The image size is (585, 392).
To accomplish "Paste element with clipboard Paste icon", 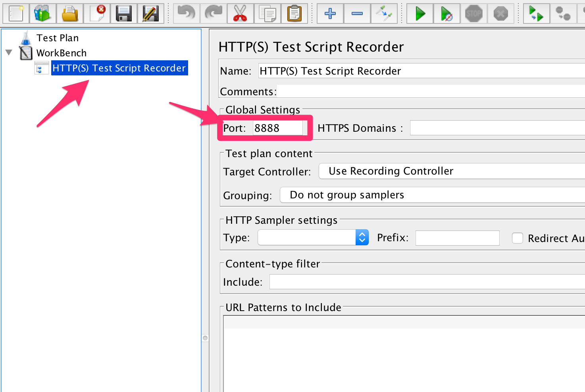I will (294, 13).
